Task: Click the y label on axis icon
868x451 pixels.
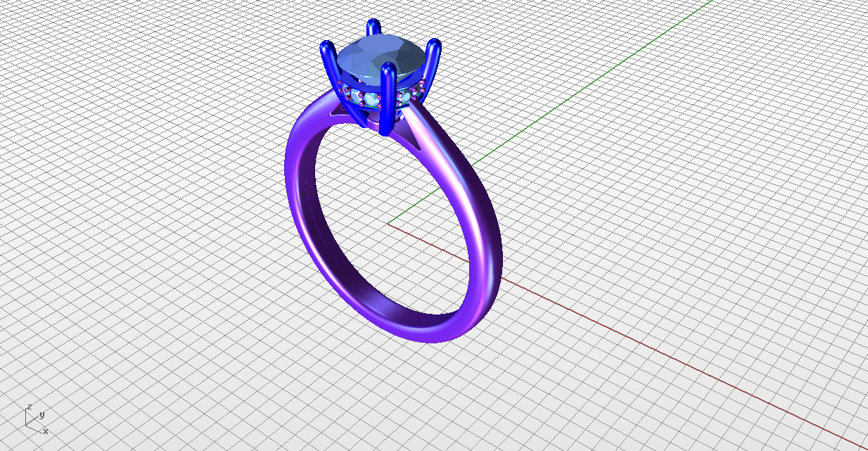Action: point(42,414)
